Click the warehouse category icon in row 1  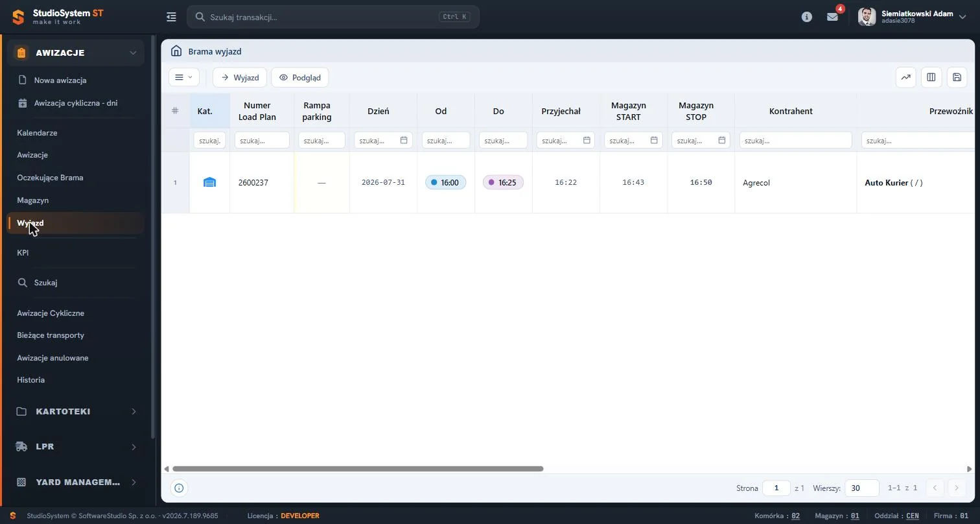[209, 183]
